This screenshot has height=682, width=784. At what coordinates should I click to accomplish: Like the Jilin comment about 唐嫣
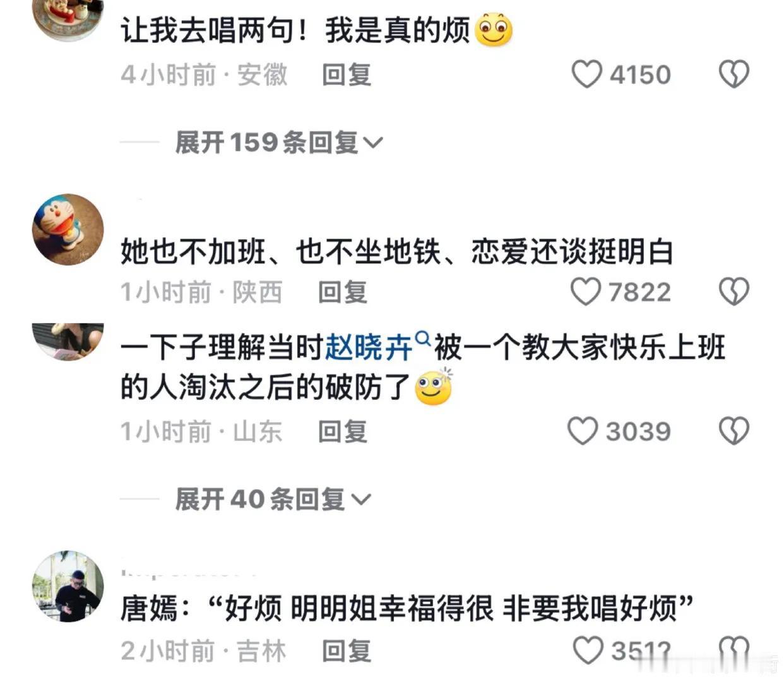(588, 650)
